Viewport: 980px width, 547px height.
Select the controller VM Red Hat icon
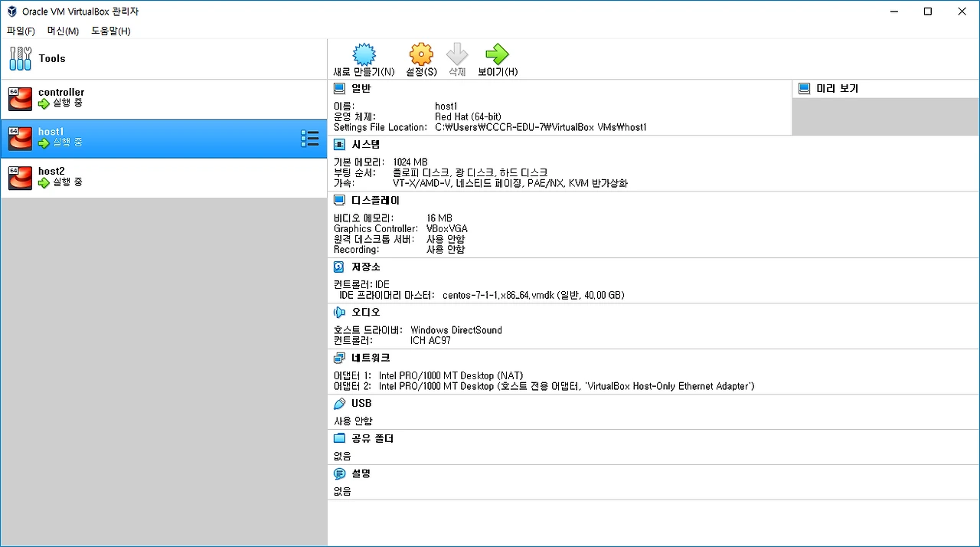(x=20, y=99)
